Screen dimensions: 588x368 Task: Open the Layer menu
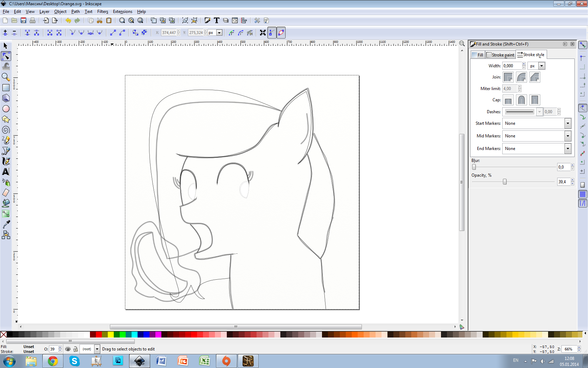click(x=44, y=12)
